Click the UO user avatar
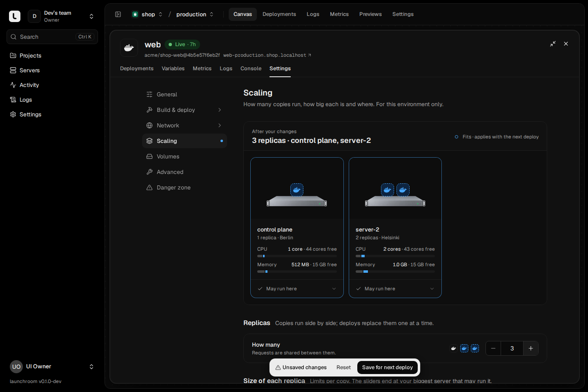This screenshot has height=392, width=588. click(x=16, y=367)
